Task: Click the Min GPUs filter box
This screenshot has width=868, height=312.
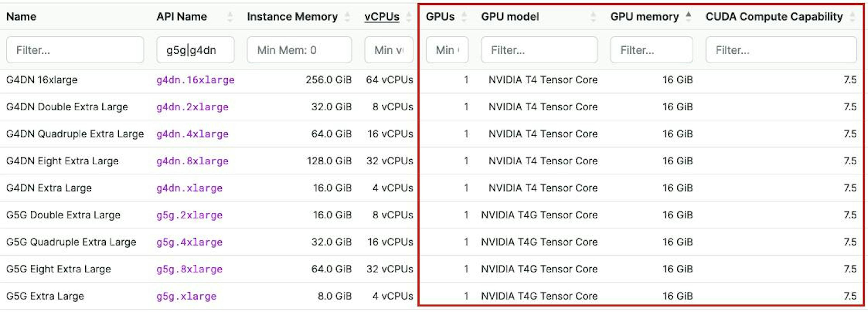Action: pyautogui.click(x=447, y=50)
